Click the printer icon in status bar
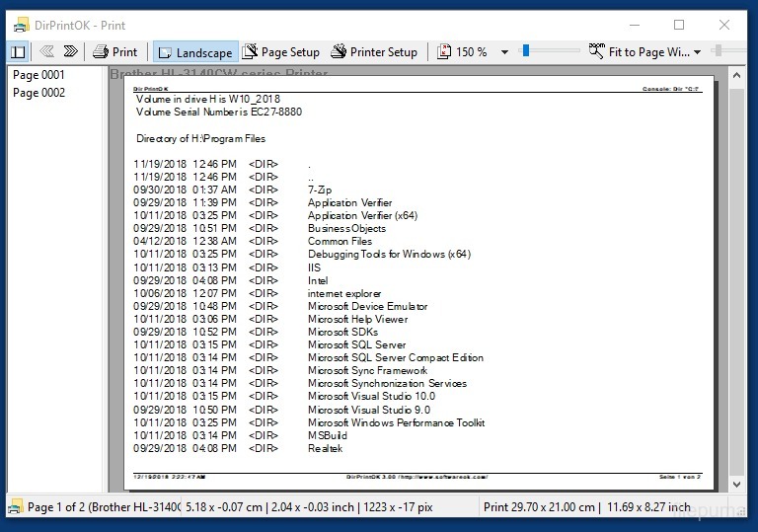 [15, 507]
